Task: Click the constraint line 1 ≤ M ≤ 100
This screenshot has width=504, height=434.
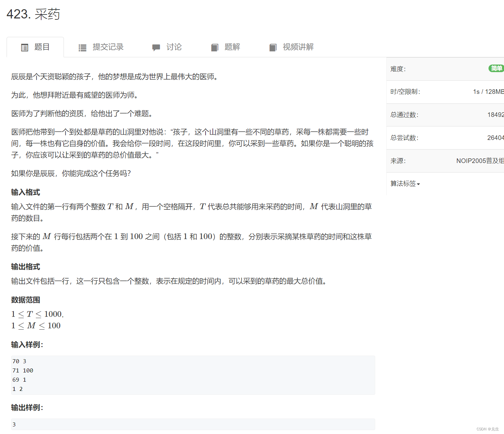Action: click(36, 326)
